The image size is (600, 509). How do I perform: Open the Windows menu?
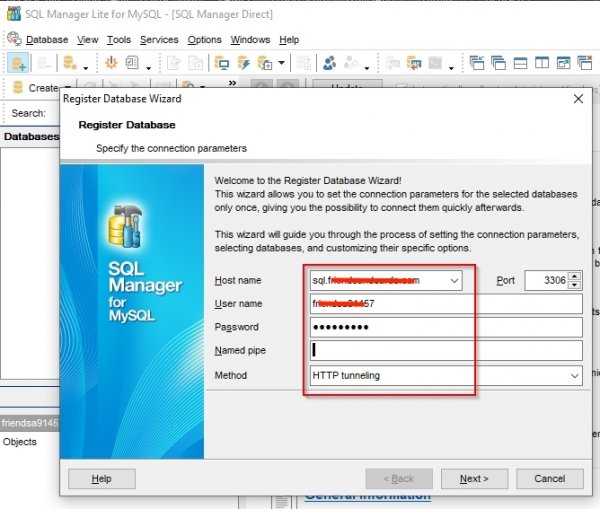[x=250, y=40]
